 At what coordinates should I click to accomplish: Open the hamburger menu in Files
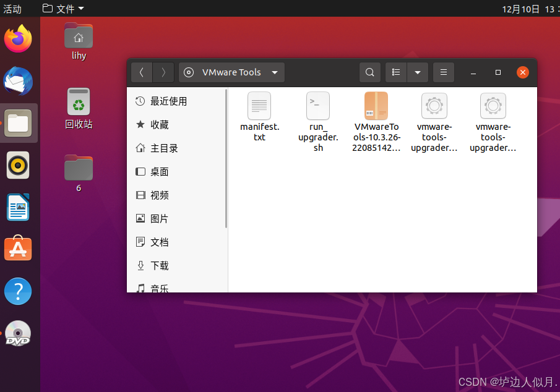(x=444, y=72)
